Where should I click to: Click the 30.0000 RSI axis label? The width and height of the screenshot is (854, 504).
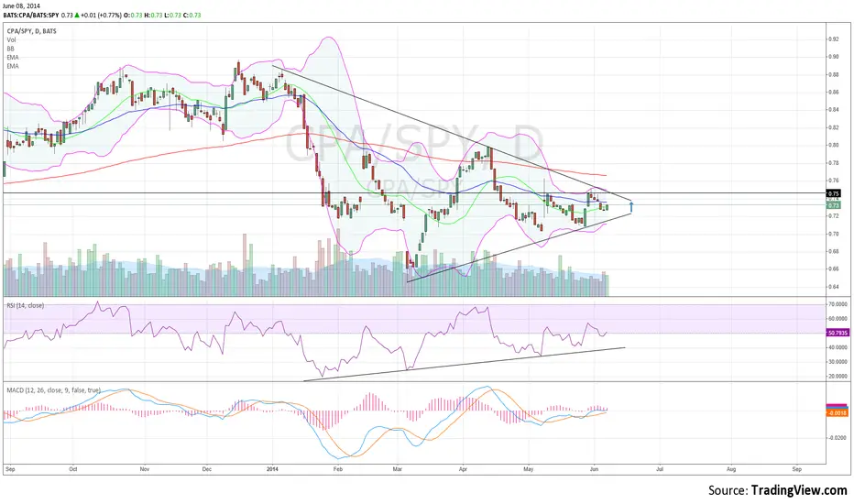coord(838,362)
